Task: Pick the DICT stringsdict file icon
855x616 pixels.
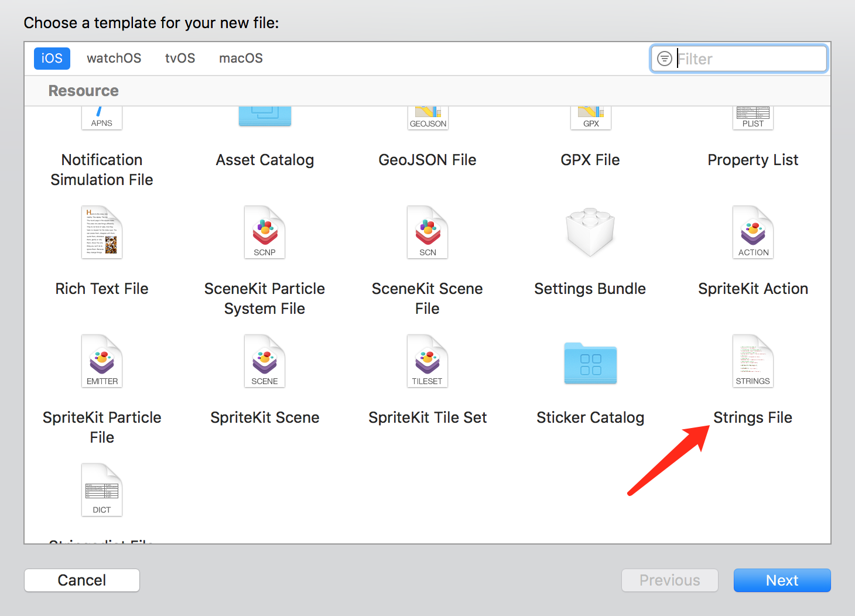Action: coord(102,490)
